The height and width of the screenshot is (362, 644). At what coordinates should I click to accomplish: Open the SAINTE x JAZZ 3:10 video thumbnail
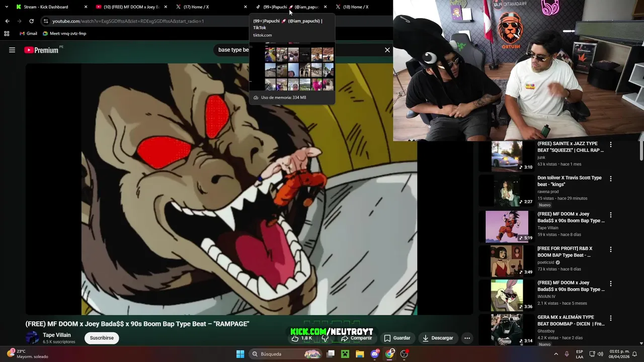[507, 156]
